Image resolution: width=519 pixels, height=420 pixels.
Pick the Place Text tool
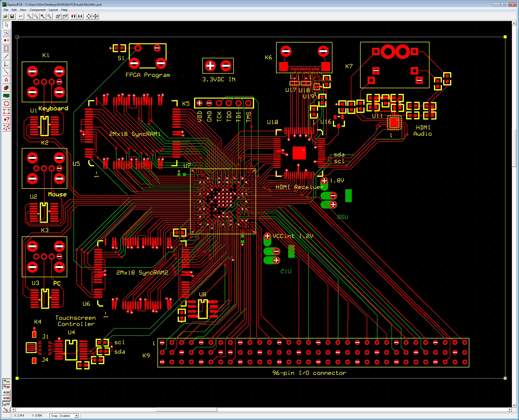[6, 80]
